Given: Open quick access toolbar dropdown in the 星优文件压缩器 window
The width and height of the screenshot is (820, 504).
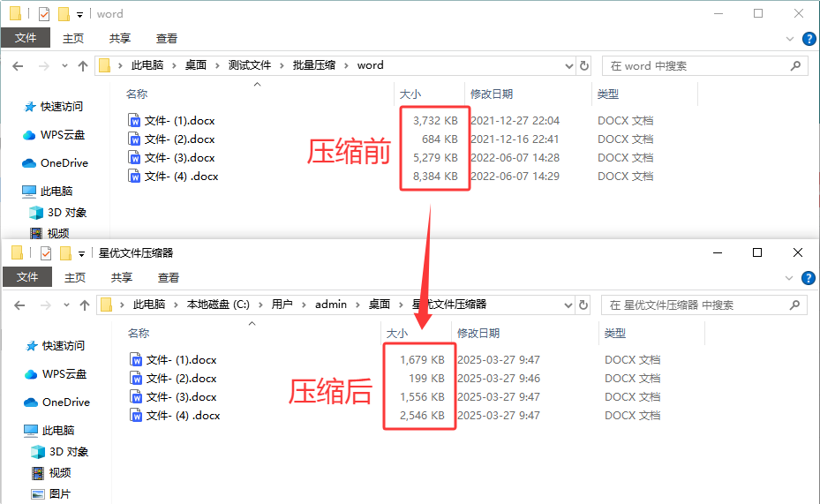Looking at the screenshot, I should 81,254.
